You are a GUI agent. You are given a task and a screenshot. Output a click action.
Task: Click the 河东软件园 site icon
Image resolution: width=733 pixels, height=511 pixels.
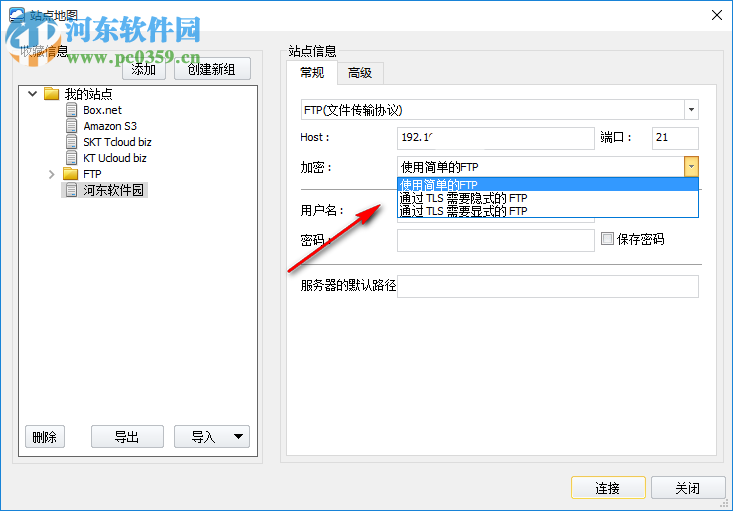tap(72, 190)
